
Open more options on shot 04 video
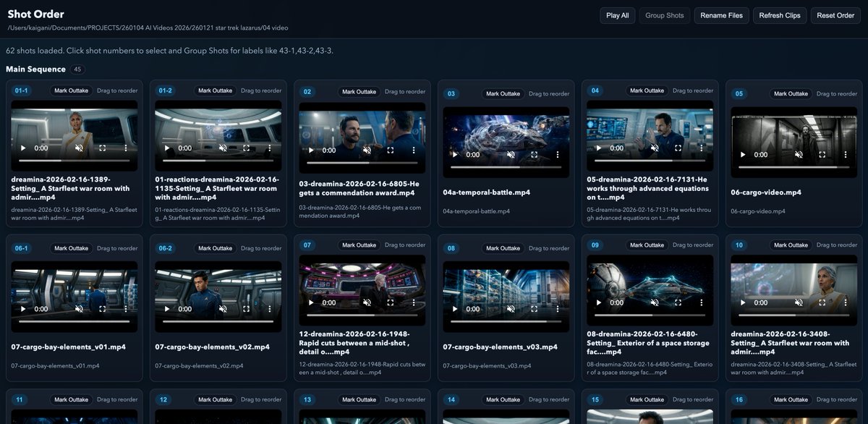(701, 148)
